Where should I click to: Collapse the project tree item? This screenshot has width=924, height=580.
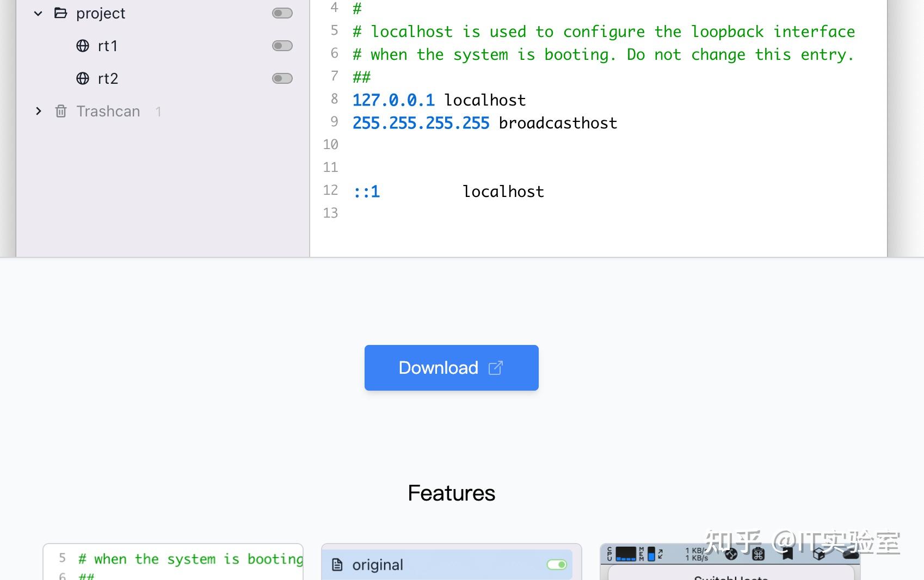click(x=38, y=13)
